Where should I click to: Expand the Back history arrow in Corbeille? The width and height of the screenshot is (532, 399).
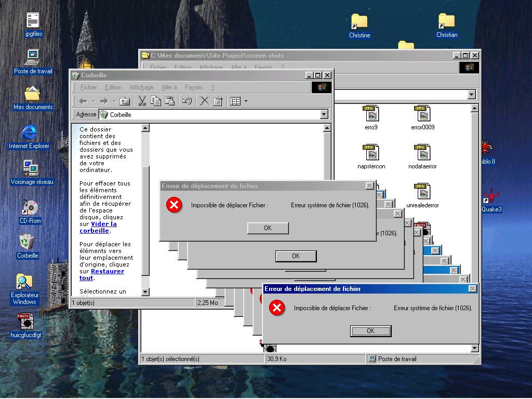click(x=94, y=101)
